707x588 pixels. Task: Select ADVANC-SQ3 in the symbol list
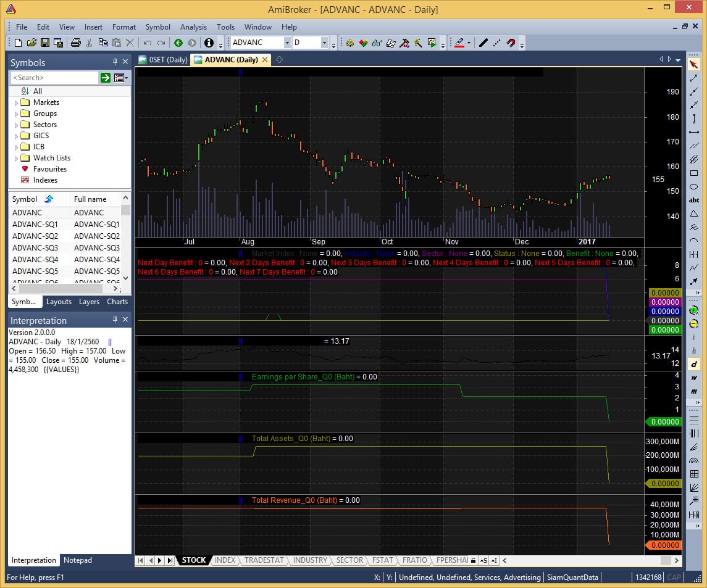[35, 247]
